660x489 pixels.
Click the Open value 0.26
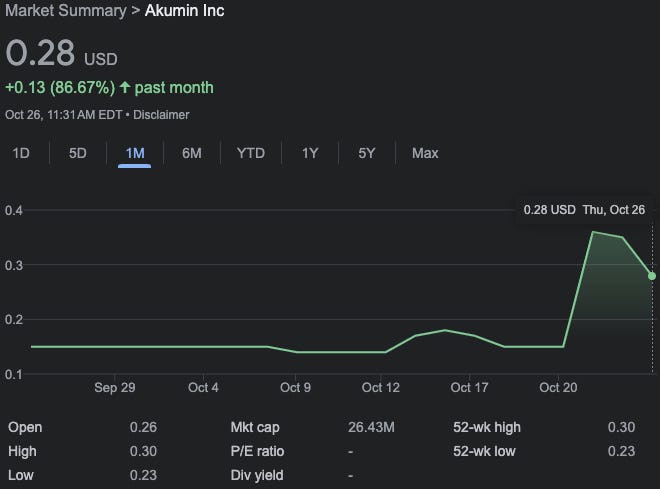point(143,427)
